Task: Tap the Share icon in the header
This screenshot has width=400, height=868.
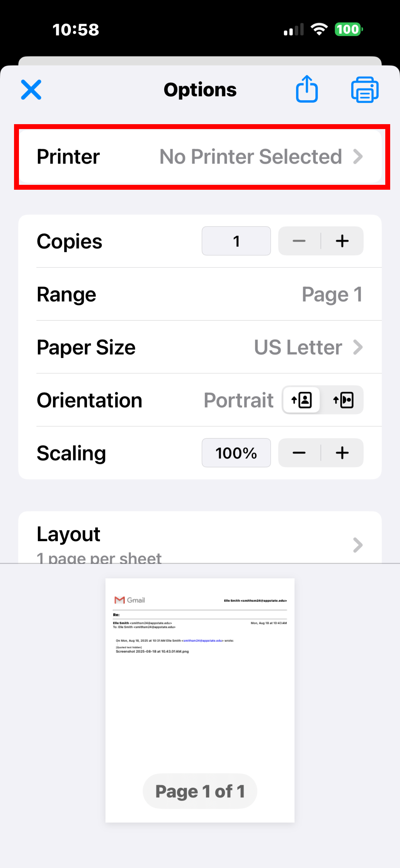Action: pos(307,89)
